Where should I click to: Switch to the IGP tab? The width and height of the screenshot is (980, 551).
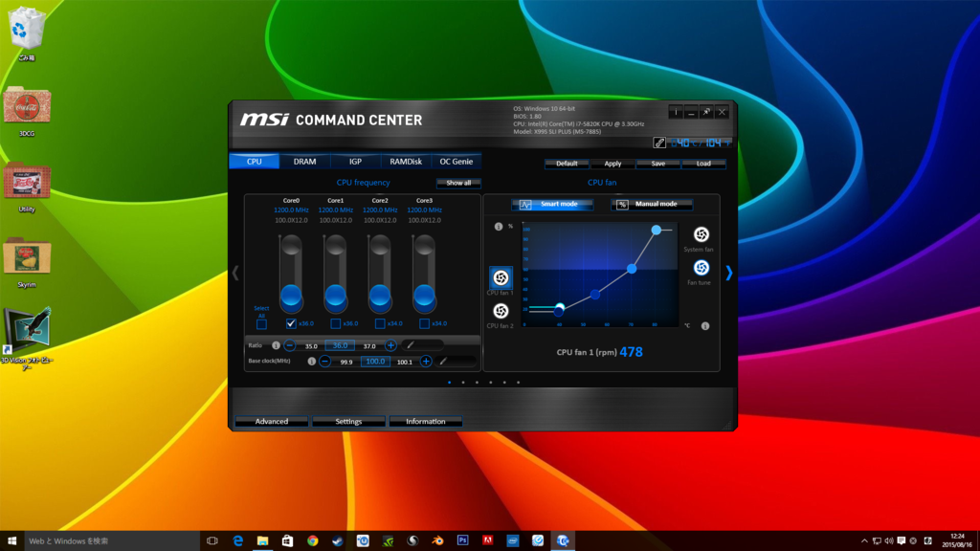[x=356, y=161]
